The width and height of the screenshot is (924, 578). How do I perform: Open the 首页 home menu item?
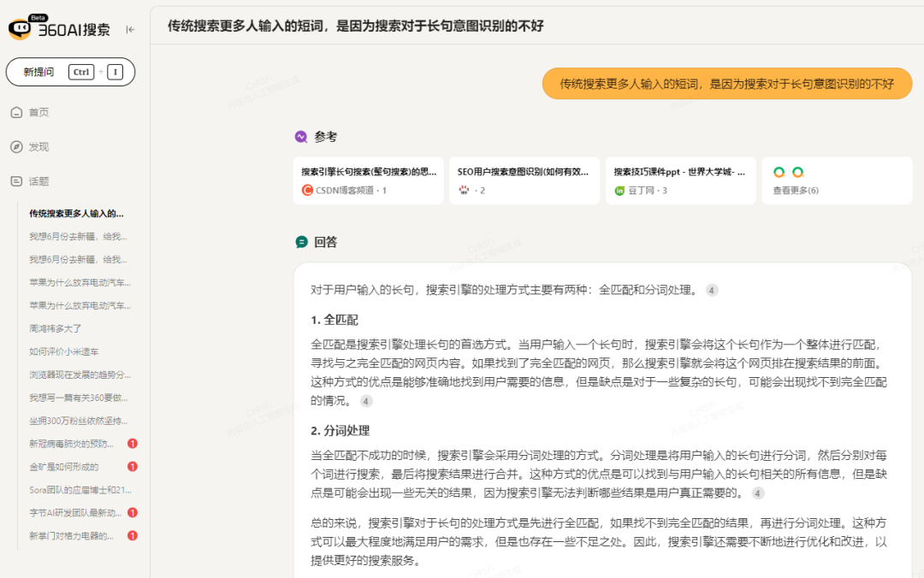[38, 112]
